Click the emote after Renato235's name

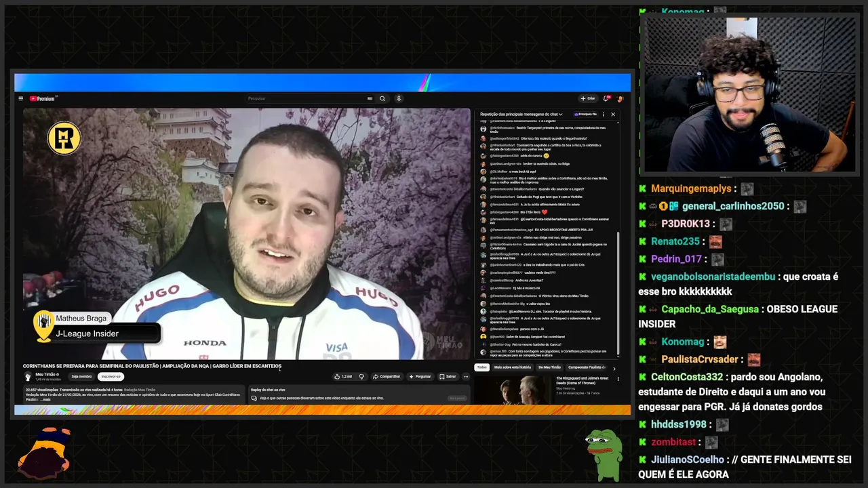(x=715, y=241)
